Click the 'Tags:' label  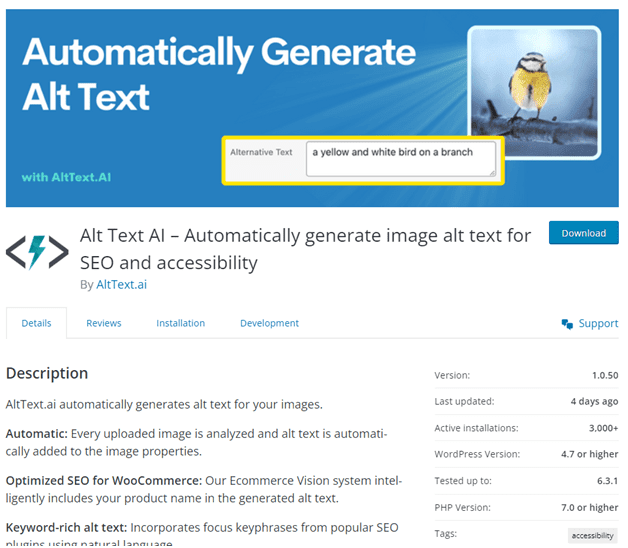coord(446,534)
